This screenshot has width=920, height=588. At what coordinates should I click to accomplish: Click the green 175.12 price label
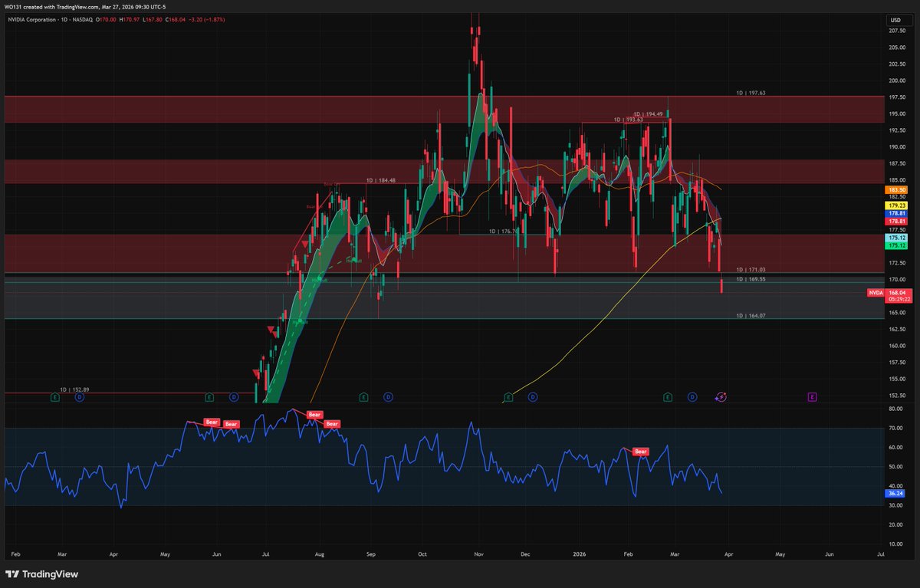coord(895,246)
